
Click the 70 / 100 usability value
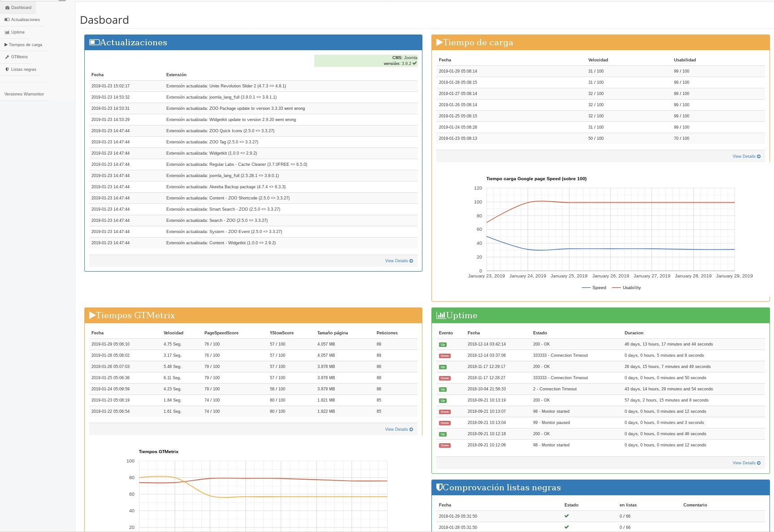point(682,138)
